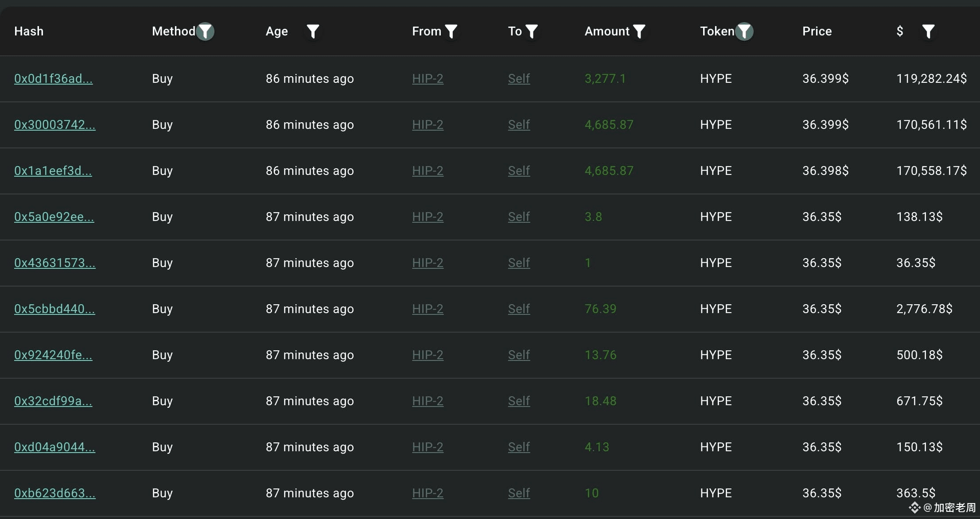
Task: Open transaction hash 0x0d1f36ad...
Action: point(53,79)
